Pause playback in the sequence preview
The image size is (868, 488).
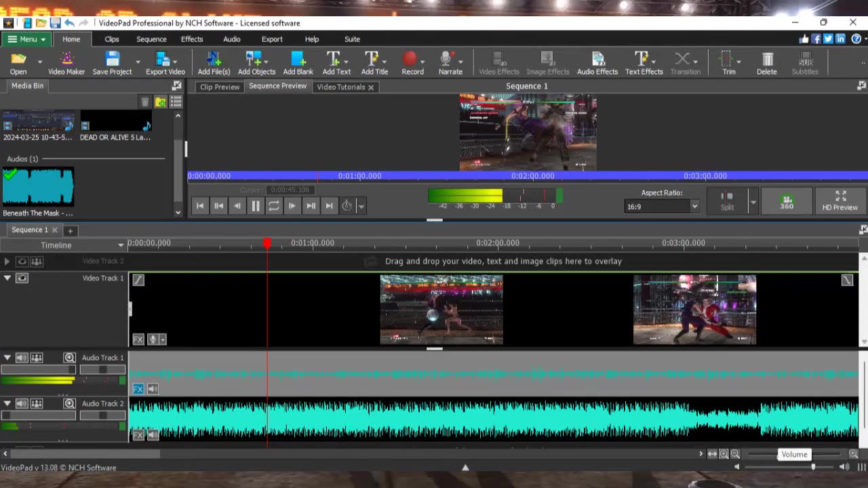pos(255,206)
